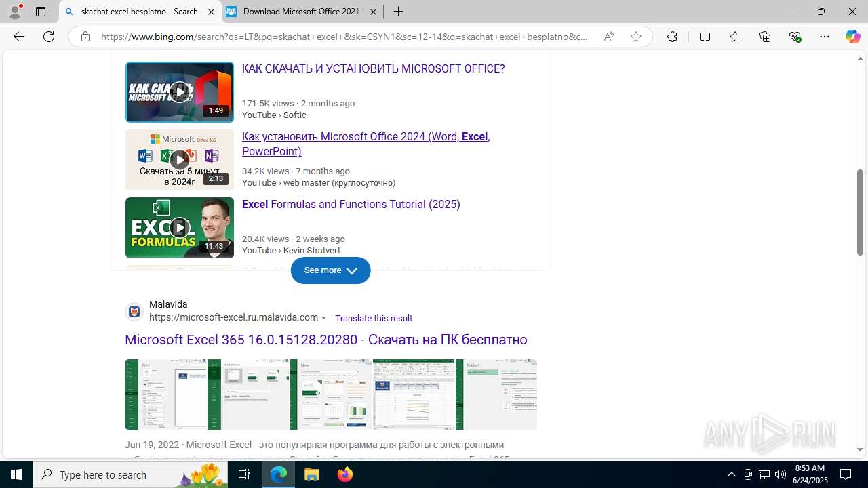The image size is (868, 488).
Task: Click Microsoft Edge taskbar icon
Action: pyautogui.click(x=279, y=474)
